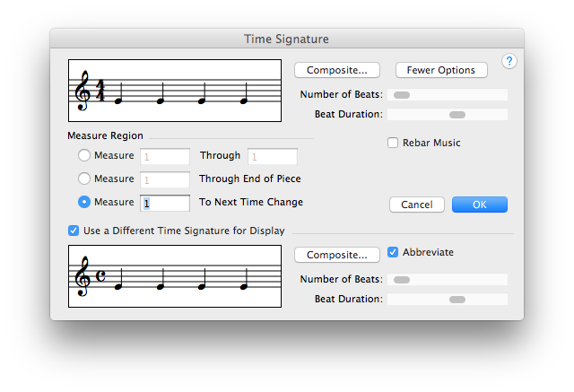Click the To Next Time Change measure field

[164, 203]
